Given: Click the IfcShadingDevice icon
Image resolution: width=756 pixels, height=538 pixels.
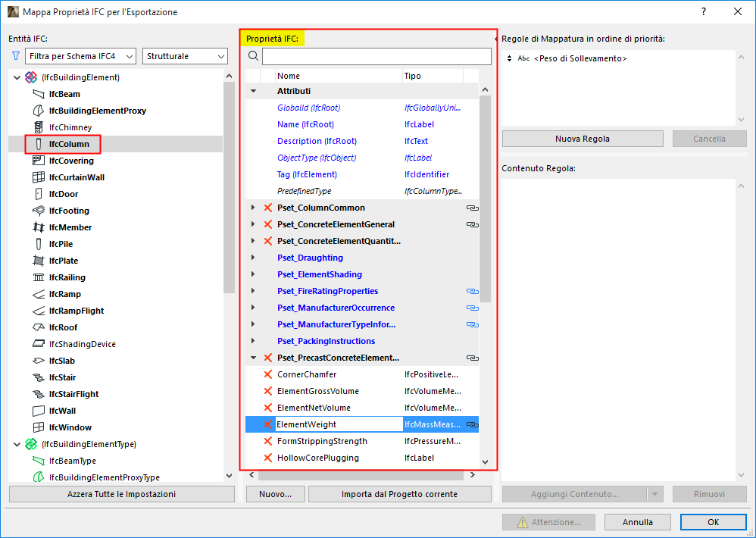Looking at the screenshot, I should point(39,344).
